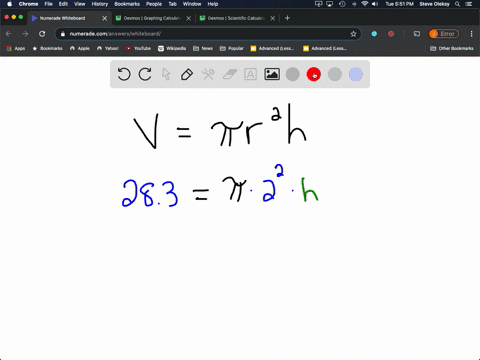Pick the first gray color swatch
Image resolution: width=480 pixels, height=360 pixels.
click(293, 74)
